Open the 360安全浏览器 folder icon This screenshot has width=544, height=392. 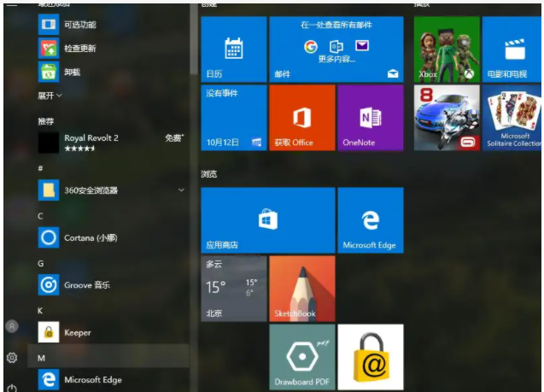[x=49, y=190]
